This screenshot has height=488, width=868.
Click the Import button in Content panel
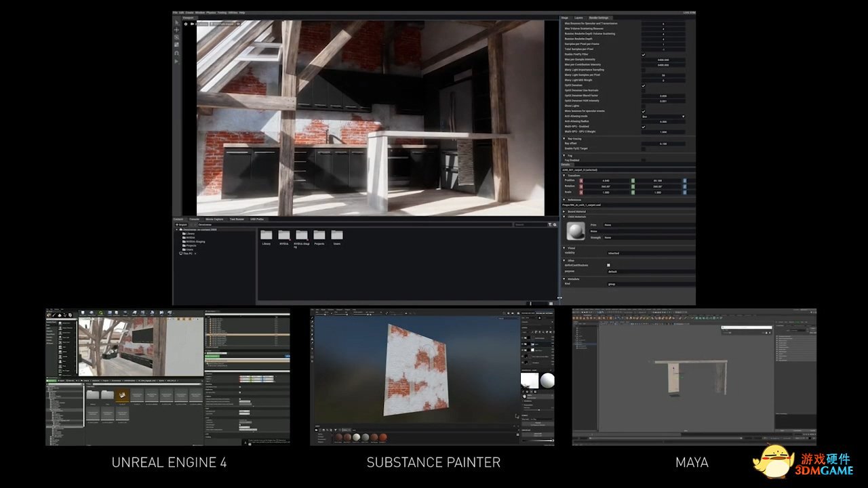tap(182, 224)
